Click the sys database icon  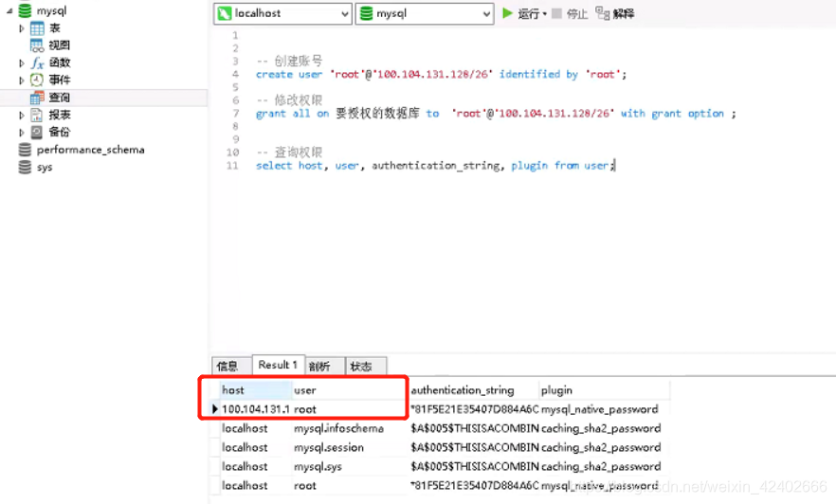tap(25, 168)
